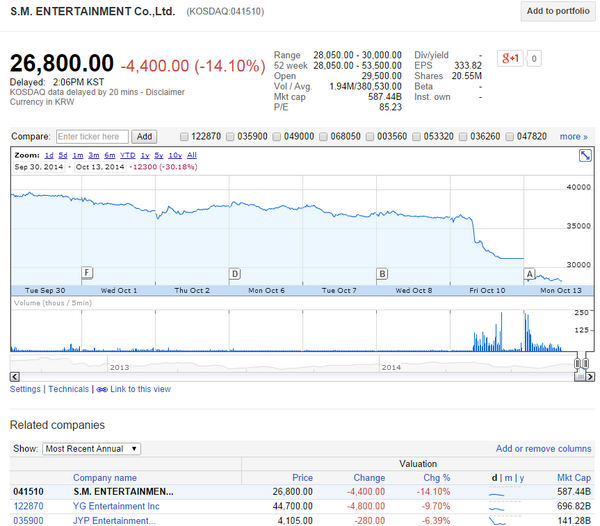Open ticker 035900 link in table

(29, 521)
